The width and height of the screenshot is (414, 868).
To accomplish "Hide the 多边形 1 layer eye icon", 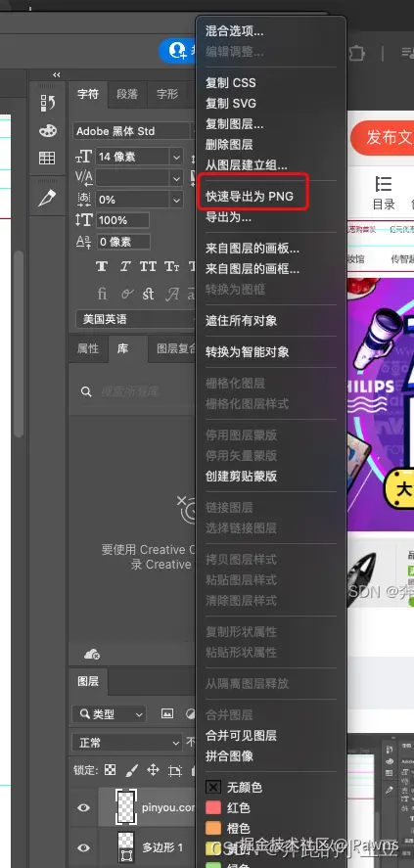I will click(x=83, y=847).
